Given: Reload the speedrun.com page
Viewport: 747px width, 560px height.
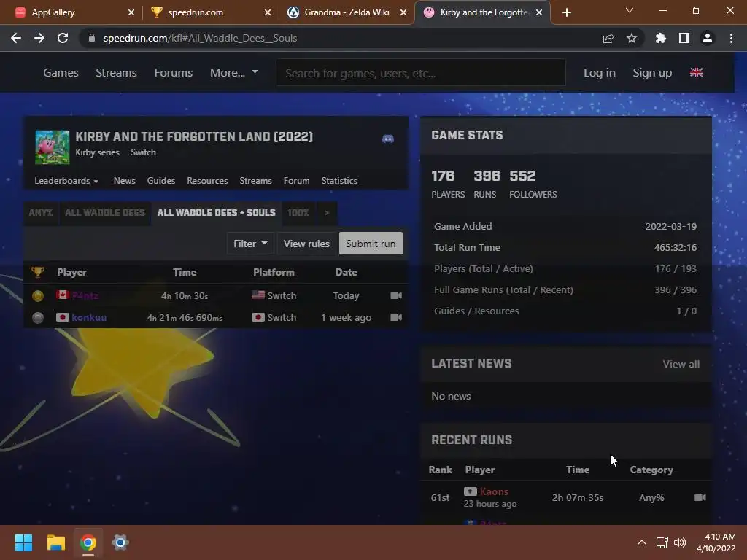Looking at the screenshot, I should click(x=63, y=38).
